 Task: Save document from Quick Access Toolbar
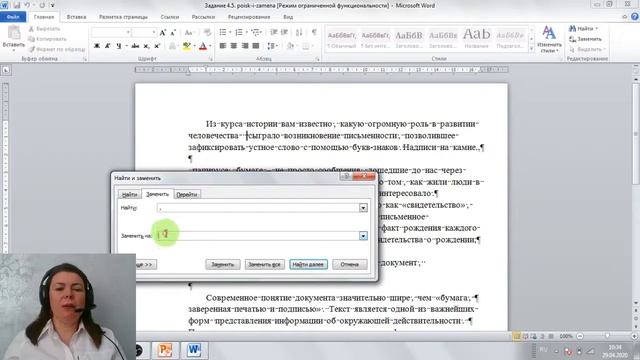[x=17, y=5]
